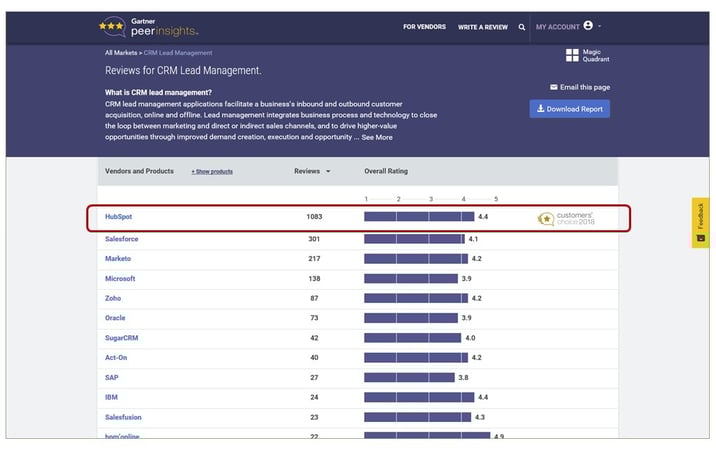This screenshot has width=716, height=450.
Task: Click the account profile avatar icon
Action: [587, 26]
